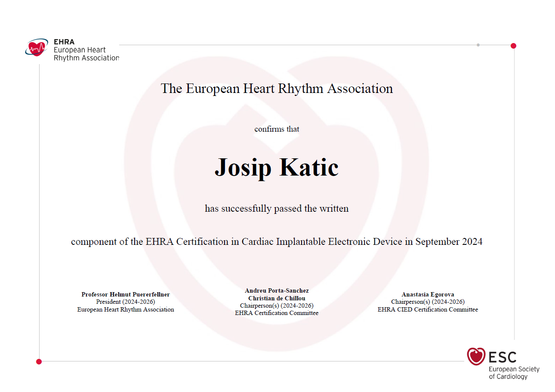Click the 'European Society of Cardiology' logo text
555x392 pixels.
pyautogui.click(x=514, y=373)
